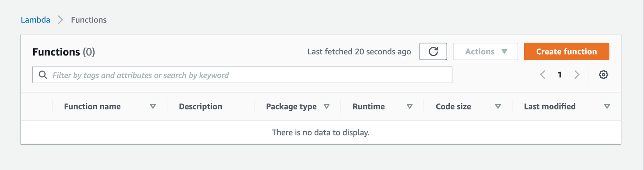The width and height of the screenshot is (644, 170).
Task: Click the search magnifier icon
Action: click(x=43, y=75)
